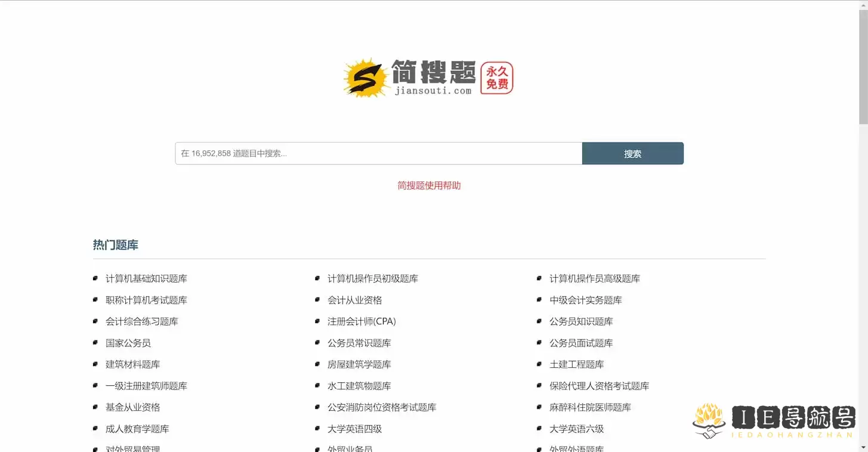868x452 pixels.
Task: Open 麻醉科住院医师题库 link
Action: [590, 407]
